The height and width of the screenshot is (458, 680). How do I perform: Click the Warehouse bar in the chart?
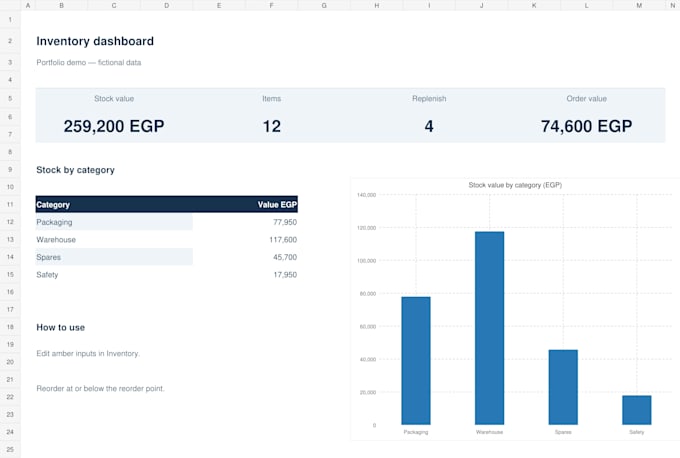(x=490, y=328)
